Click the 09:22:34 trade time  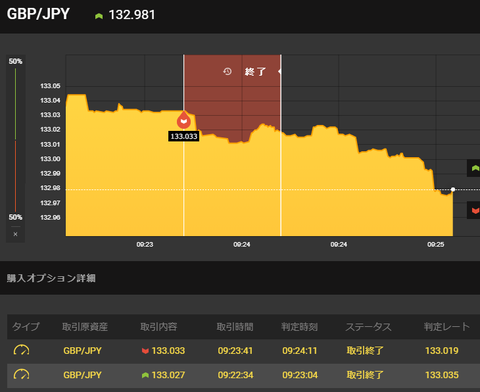click(x=235, y=375)
